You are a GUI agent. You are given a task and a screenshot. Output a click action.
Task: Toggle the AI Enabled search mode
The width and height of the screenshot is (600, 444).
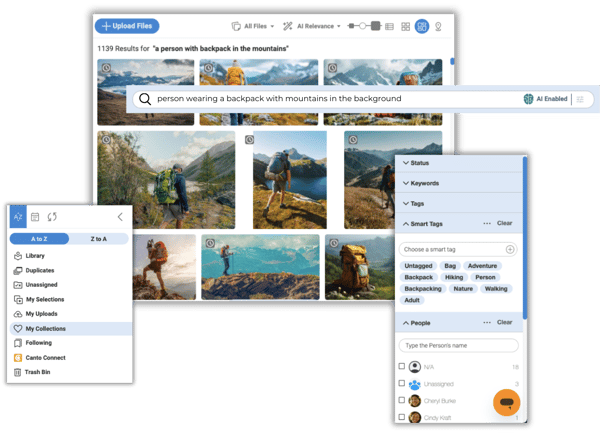point(543,99)
